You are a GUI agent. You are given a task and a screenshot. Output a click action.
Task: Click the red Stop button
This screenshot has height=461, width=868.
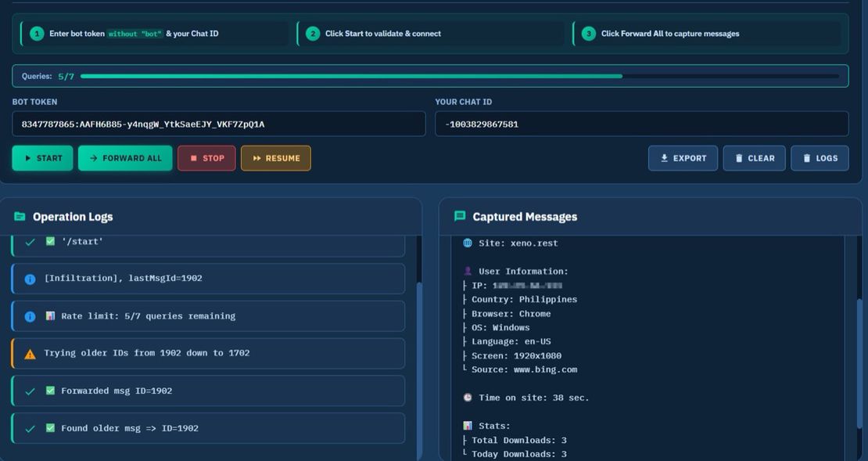coord(206,158)
